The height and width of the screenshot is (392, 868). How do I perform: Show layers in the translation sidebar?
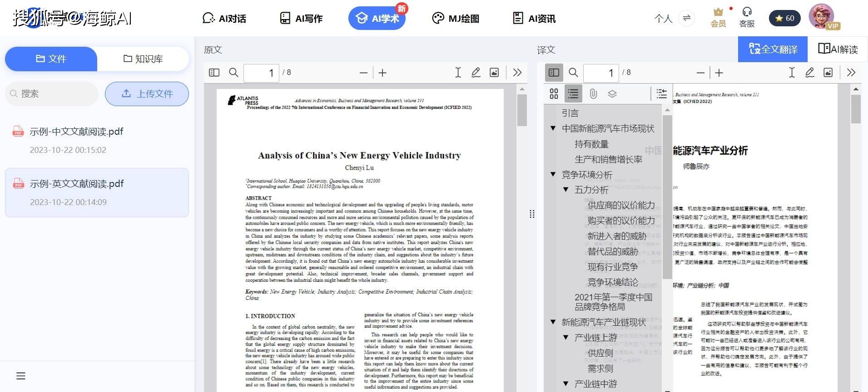coord(612,94)
